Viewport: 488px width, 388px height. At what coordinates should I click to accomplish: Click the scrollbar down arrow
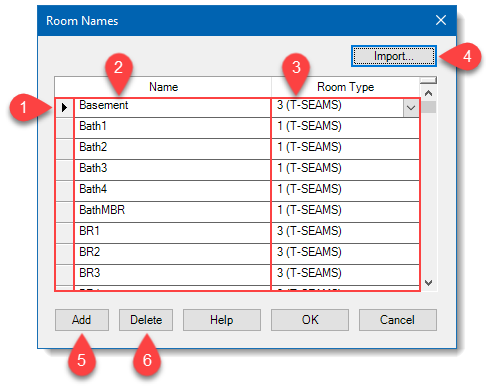[428, 283]
